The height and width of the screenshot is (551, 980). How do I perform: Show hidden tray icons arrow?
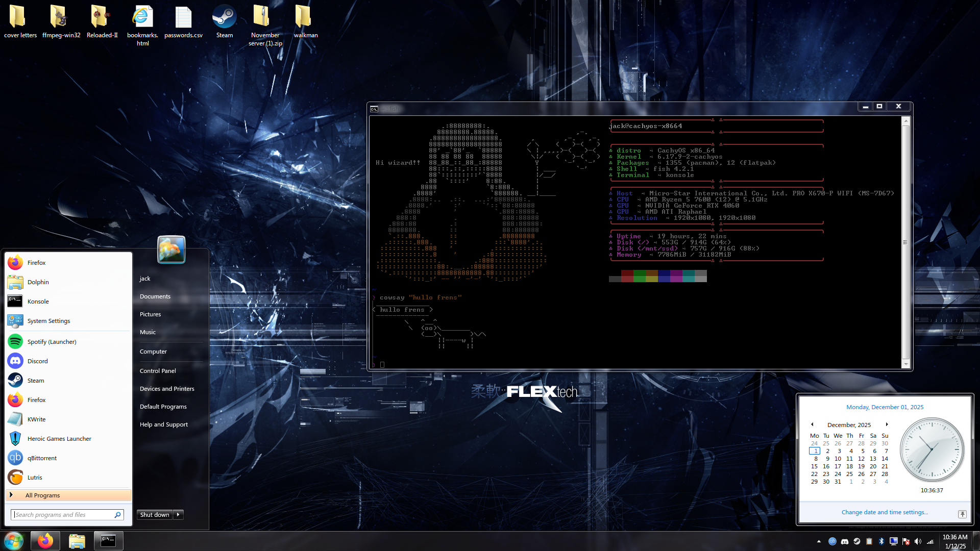[x=819, y=541]
